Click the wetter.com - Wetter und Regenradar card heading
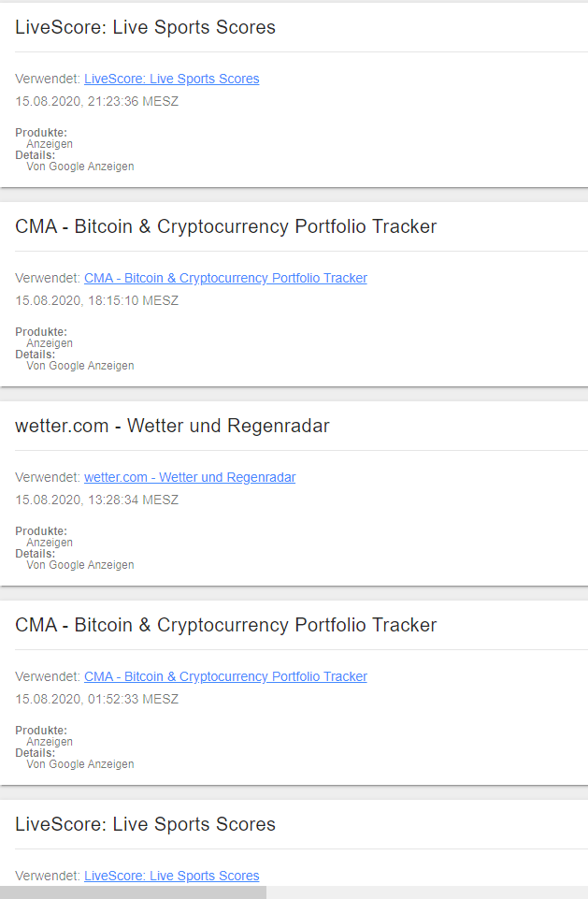The image size is (588, 899). point(172,426)
